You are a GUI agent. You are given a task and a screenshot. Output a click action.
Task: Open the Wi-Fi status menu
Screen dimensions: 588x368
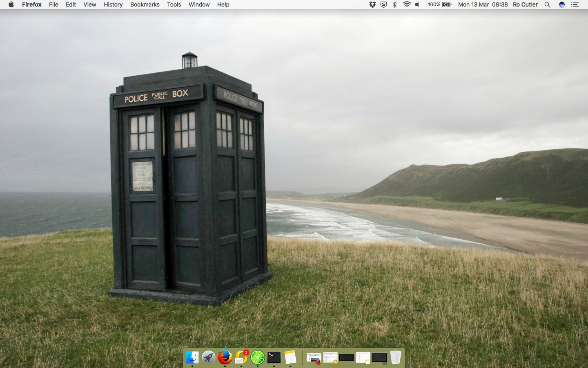point(407,4)
